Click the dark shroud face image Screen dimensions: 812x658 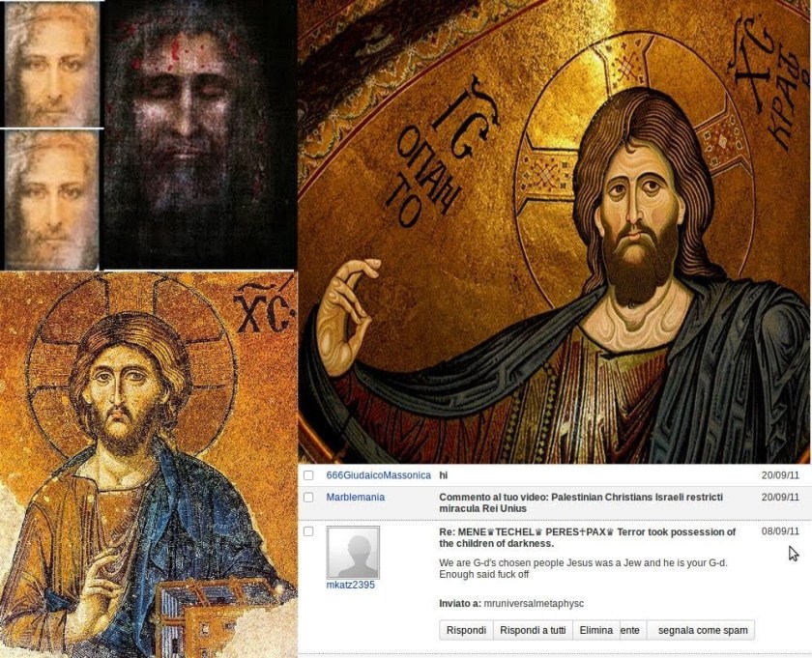click(x=198, y=135)
